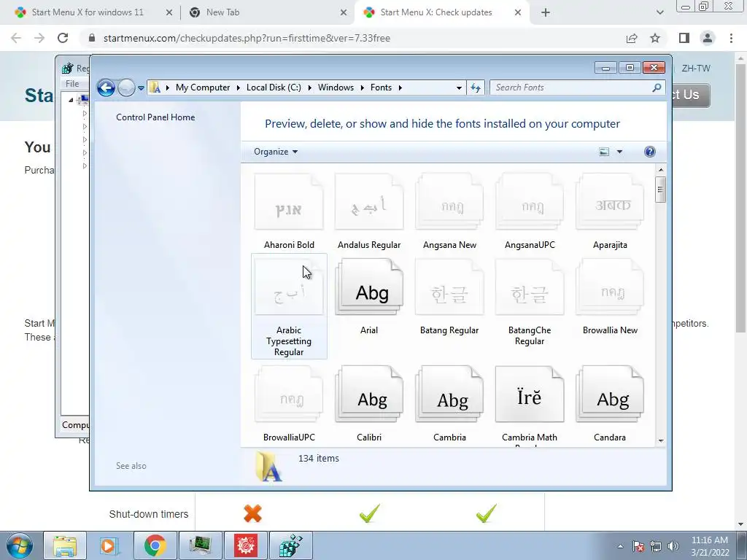Expand the arrow after Local Disk (C:)
Viewport: 747px width, 560px height.
point(309,87)
